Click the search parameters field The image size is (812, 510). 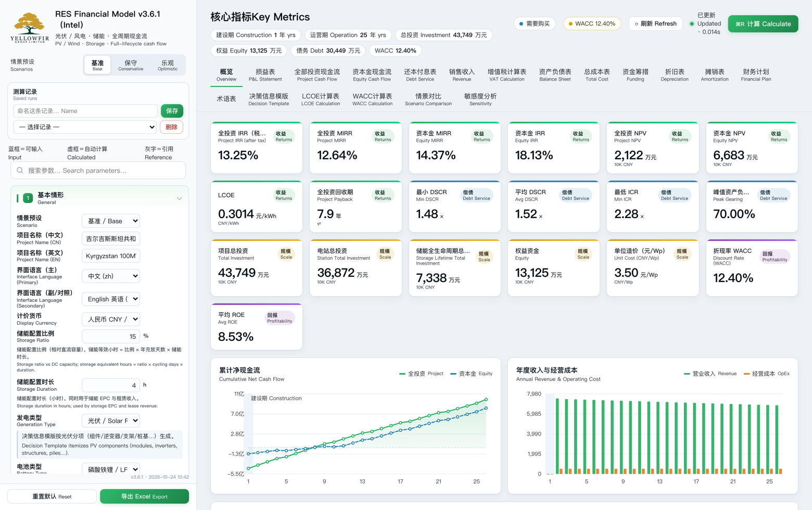[x=98, y=170]
